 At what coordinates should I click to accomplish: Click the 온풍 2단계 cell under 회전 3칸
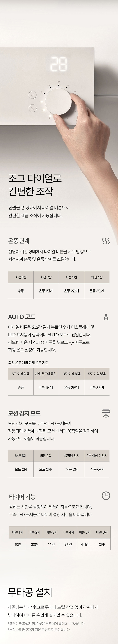(x=71, y=291)
